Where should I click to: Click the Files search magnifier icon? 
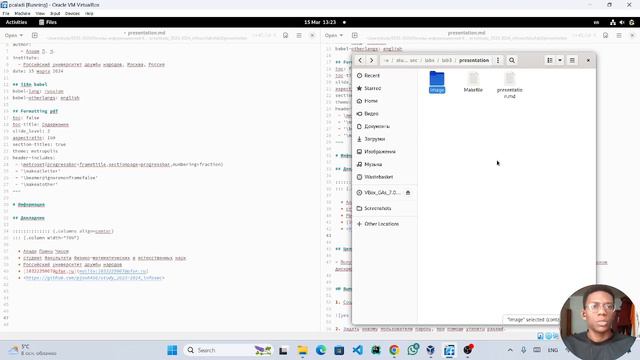[511, 60]
